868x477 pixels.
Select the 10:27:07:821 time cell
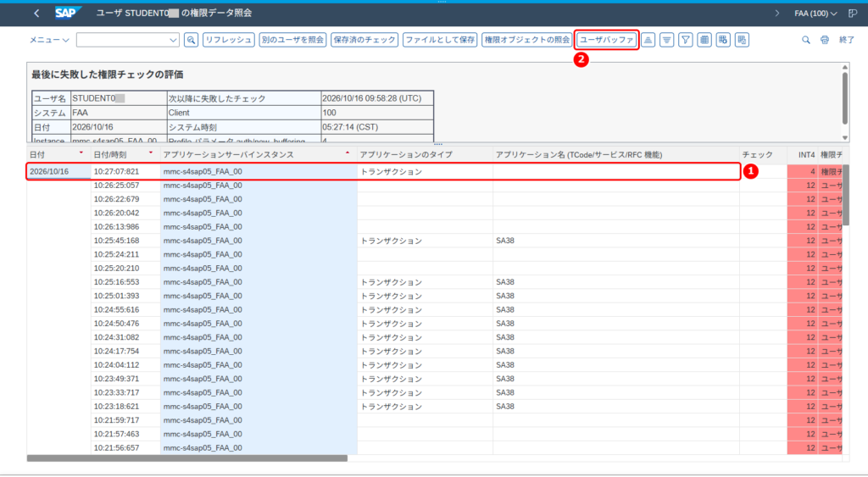(x=125, y=171)
